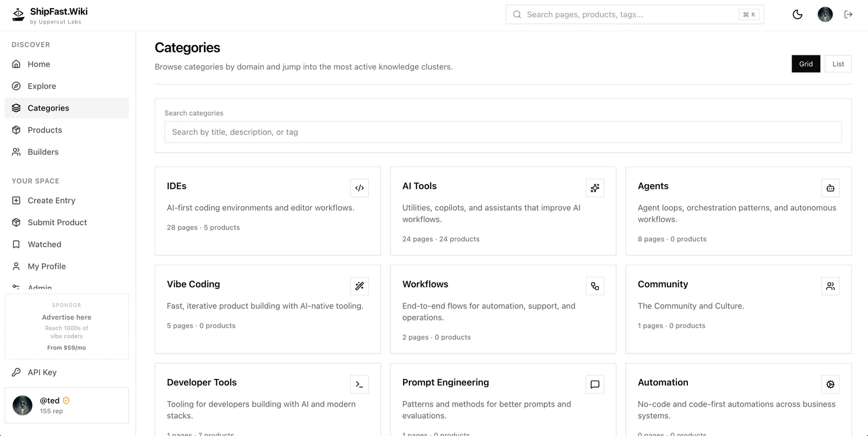Click the AI Tools sparkles icon
The height and width of the screenshot is (436, 868).
click(x=595, y=188)
